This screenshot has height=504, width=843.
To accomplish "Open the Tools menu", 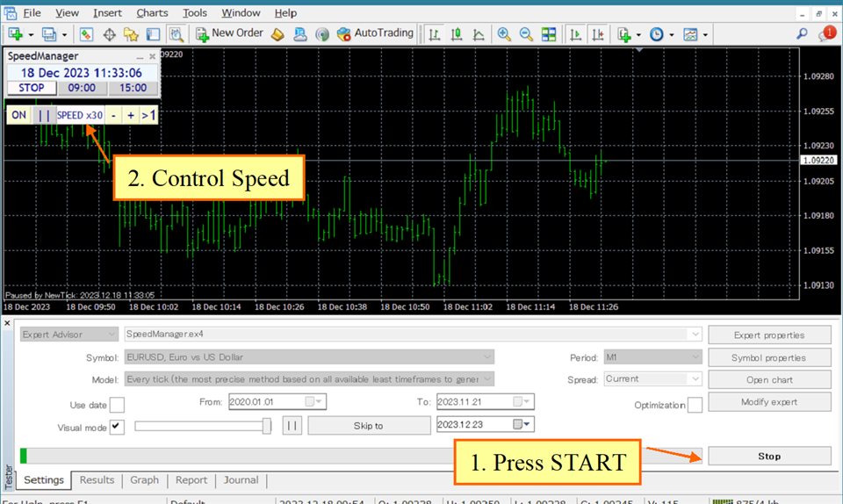I will [x=195, y=13].
